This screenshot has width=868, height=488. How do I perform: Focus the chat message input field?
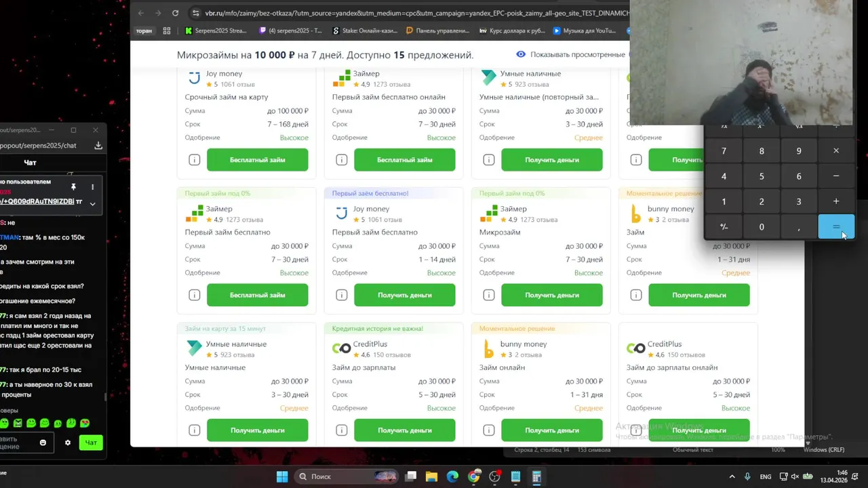click(x=25, y=443)
